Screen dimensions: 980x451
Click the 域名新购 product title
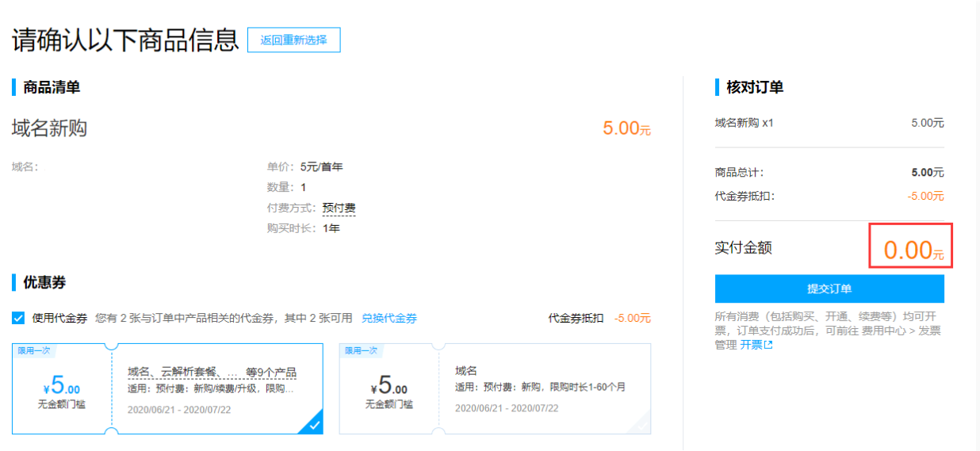(x=49, y=128)
